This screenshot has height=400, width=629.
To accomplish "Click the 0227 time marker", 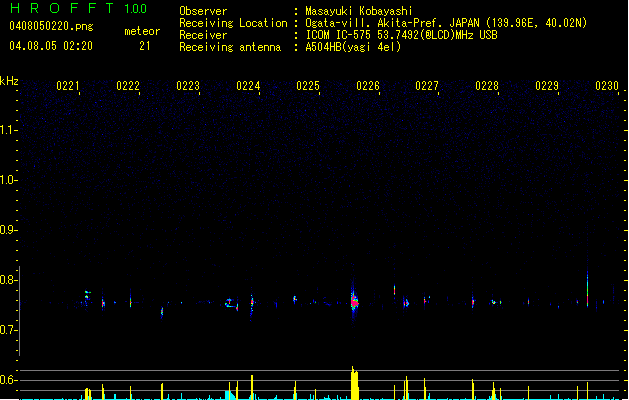I will (427, 86).
